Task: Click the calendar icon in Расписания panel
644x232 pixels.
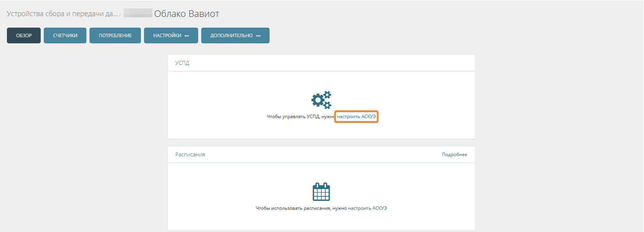Action: (321, 191)
